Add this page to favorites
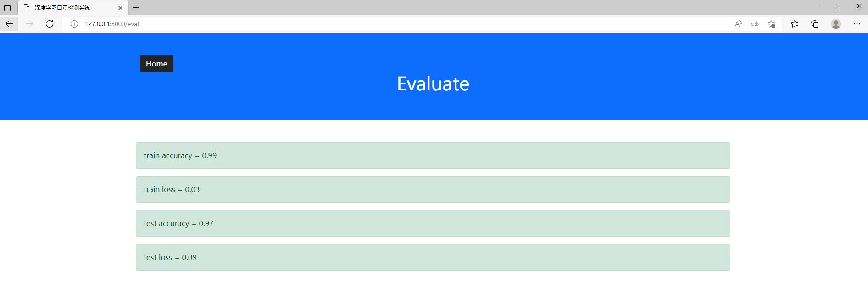Viewport: 868px width, 288px height. point(771,24)
